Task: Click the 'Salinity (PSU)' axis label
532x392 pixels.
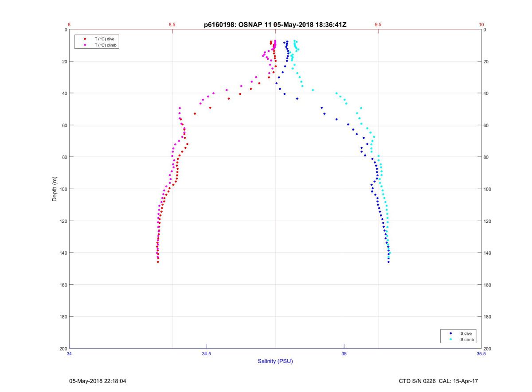Action: 275,361
